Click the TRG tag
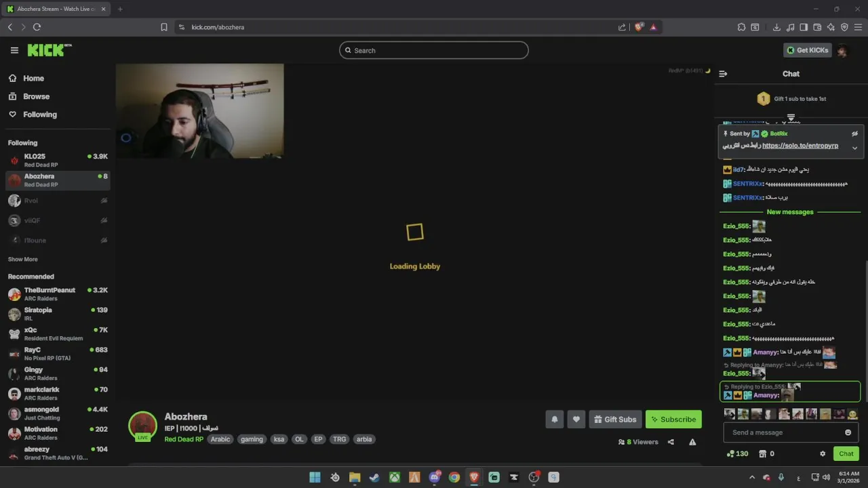The width and height of the screenshot is (868, 488). (x=340, y=439)
